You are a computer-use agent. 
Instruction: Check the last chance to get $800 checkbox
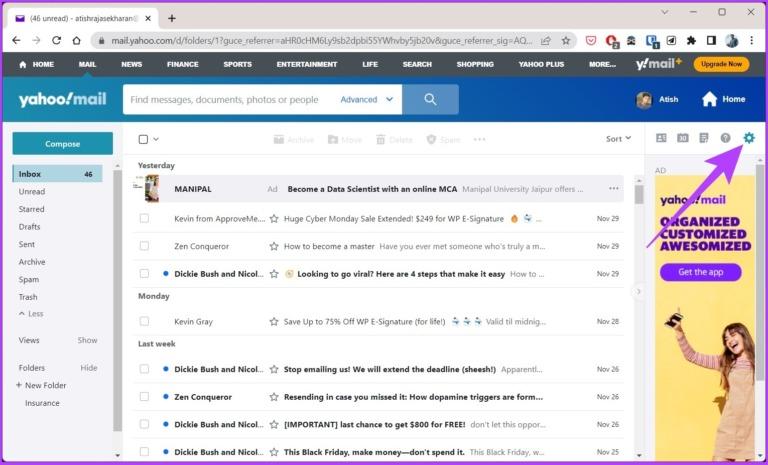click(144, 424)
